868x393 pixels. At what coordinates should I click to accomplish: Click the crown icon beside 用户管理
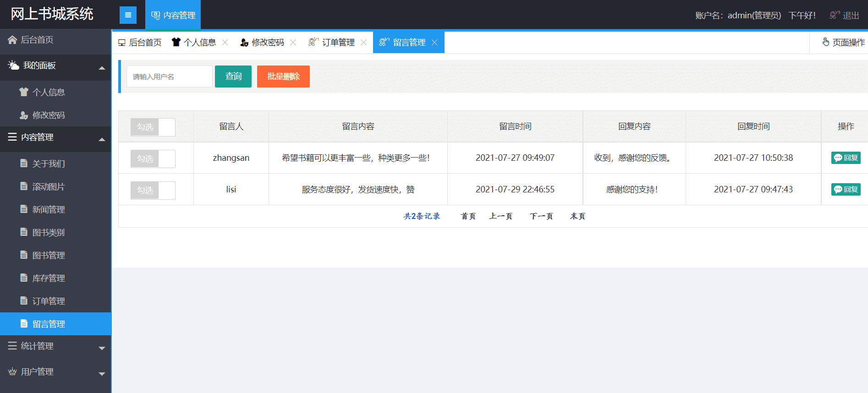point(12,371)
